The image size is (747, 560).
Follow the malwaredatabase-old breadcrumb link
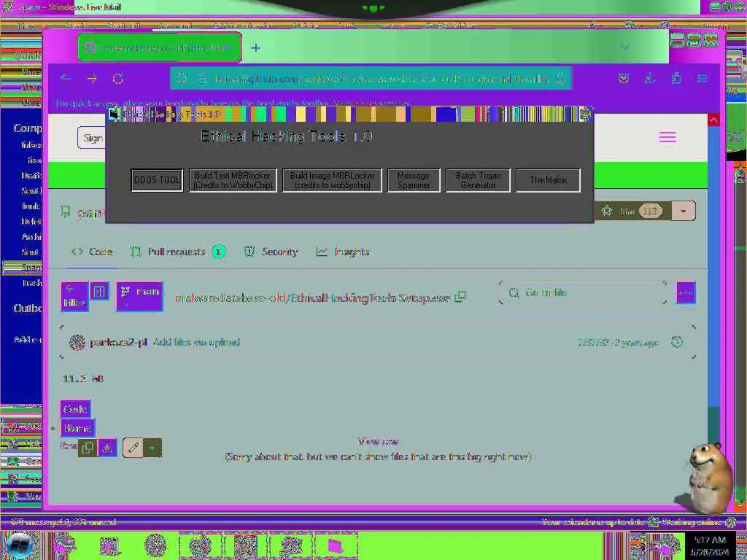pyautogui.click(x=230, y=298)
